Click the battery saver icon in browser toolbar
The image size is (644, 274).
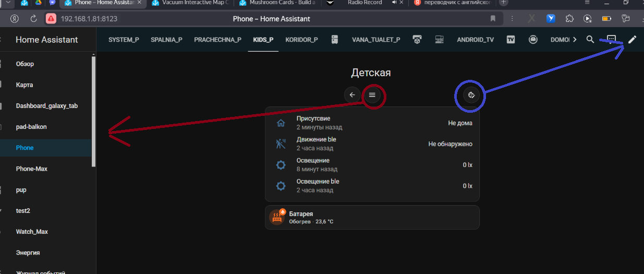point(606,19)
